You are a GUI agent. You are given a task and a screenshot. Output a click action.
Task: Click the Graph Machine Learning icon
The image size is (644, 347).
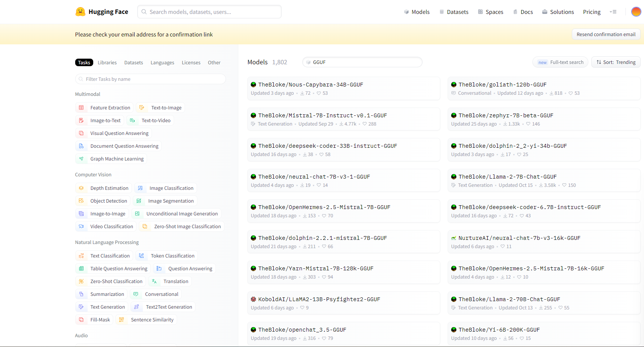click(x=81, y=159)
